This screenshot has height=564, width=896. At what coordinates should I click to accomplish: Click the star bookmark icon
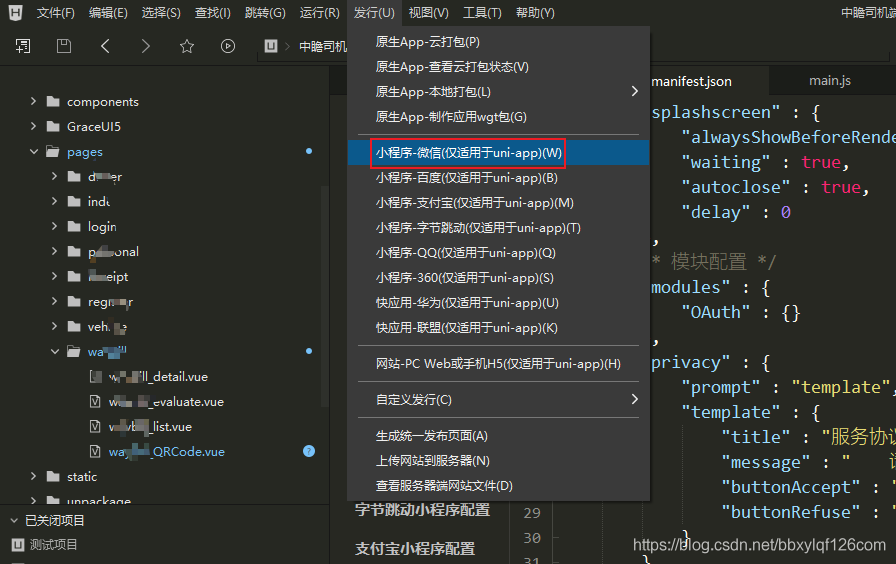point(187,46)
